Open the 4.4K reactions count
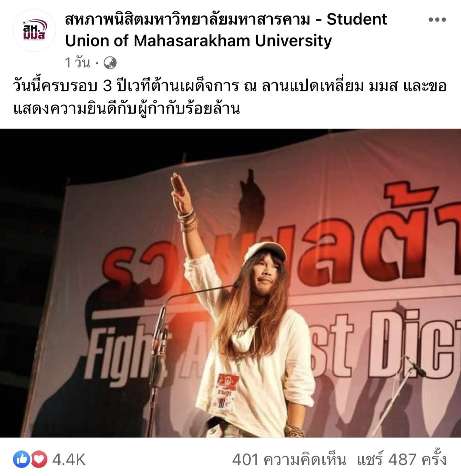461x476 pixels. pyautogui.click(x=69, y=460)
